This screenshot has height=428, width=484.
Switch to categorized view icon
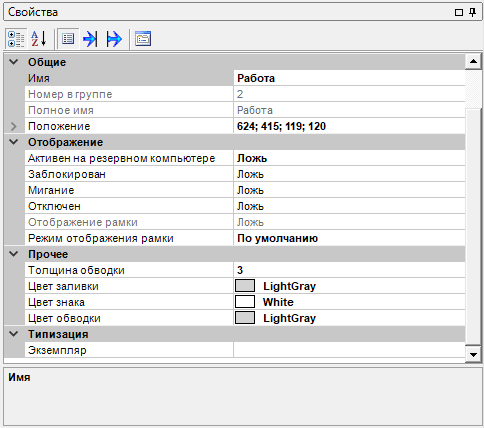click(16, 39)
